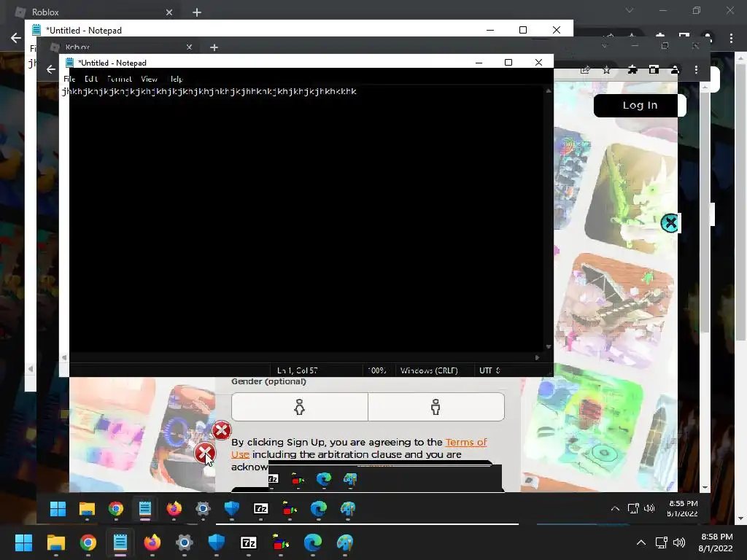Click Notepad vertical scrollbar up arrow
The height and width of the screenshot is (560, 747).
(x=549, y=90)
